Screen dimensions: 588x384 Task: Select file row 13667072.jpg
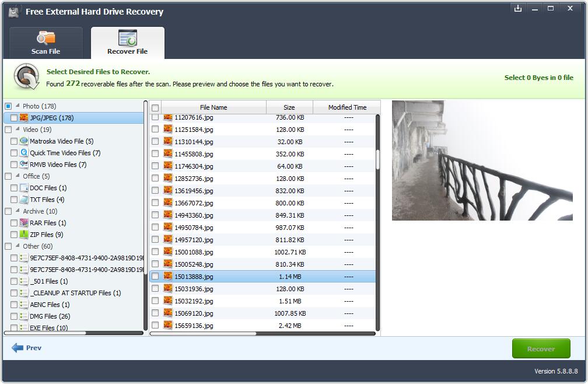click(x=262, y=203)
